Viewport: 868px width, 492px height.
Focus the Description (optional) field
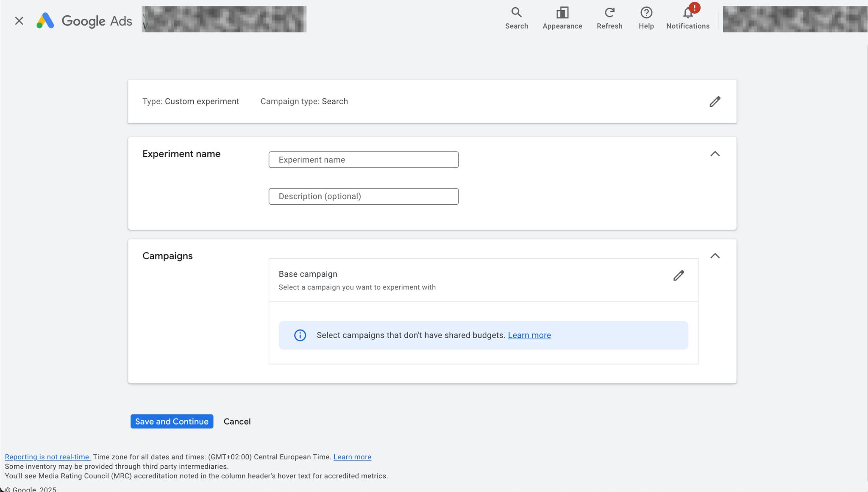click(x=364, y=197)
